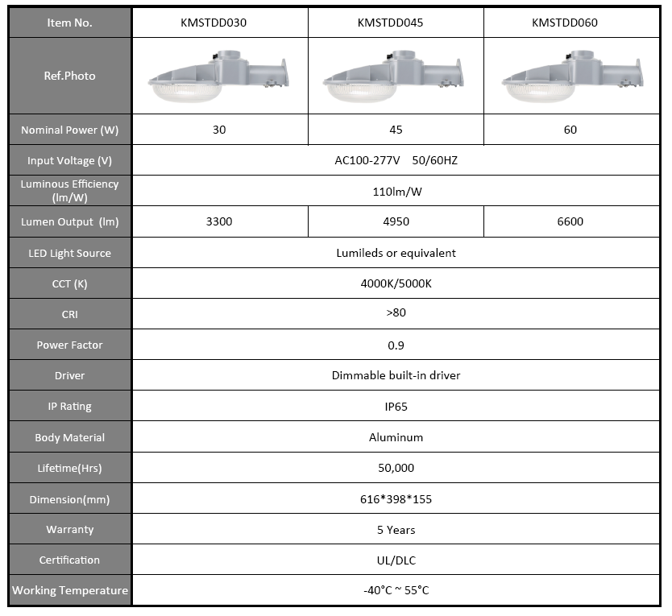
Task: Click the 110lm/W luminous efficiency value
Action: click(x=396, y=192)
